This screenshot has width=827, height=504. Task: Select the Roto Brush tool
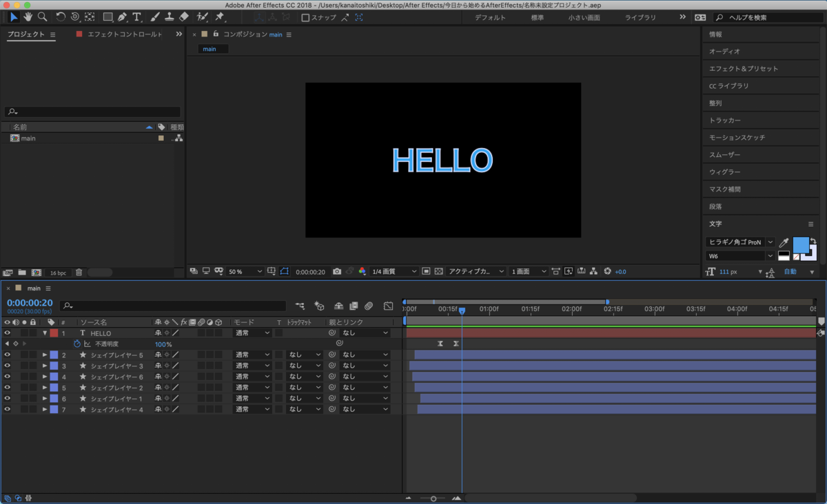tap(203, 17)
